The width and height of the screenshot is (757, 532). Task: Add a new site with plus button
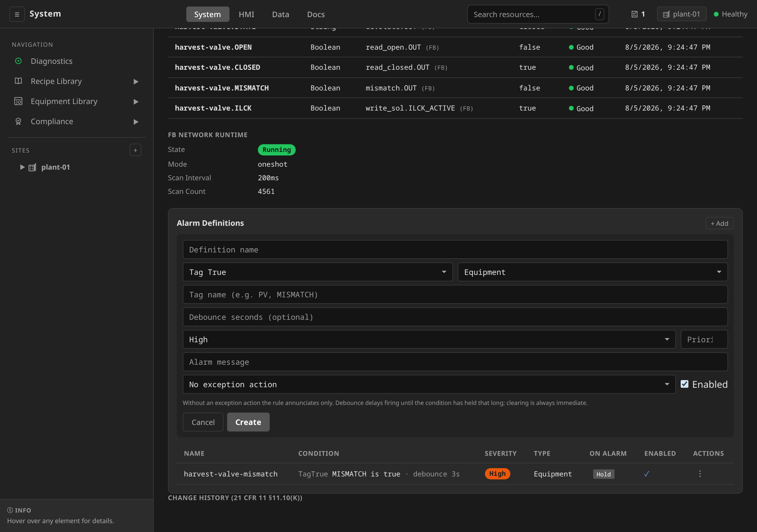(x=135, y=150)
